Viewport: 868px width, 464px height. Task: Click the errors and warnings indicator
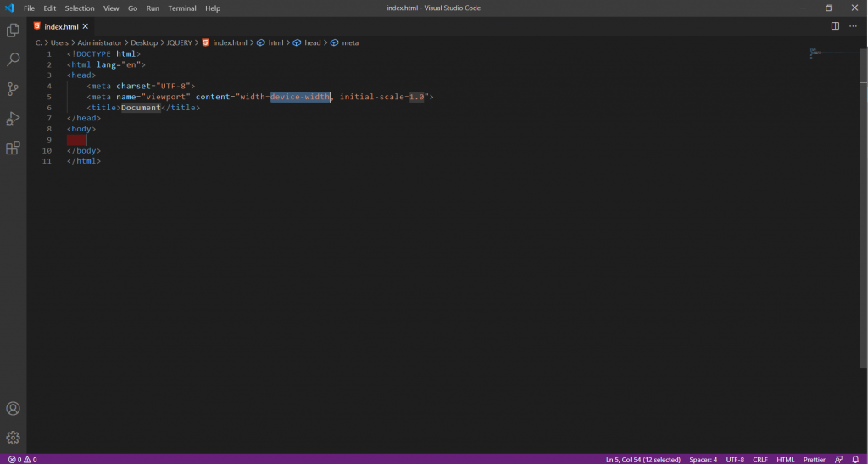[x=22, y=459]
